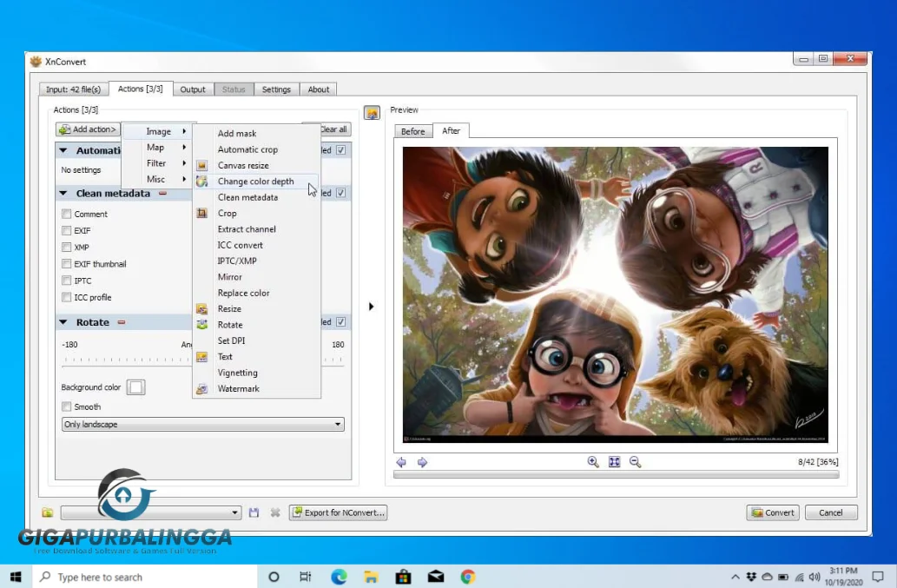Zoom in on the preview
897x588 pixels.
[593, 461]
